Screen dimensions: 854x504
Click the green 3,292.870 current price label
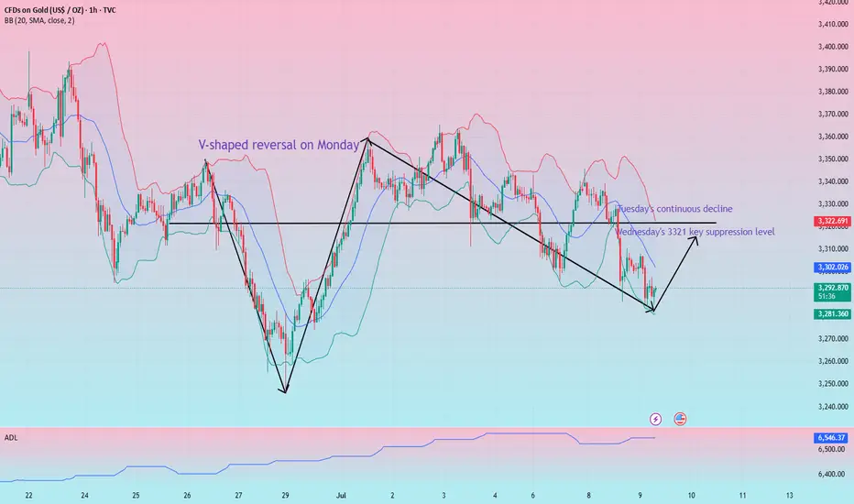click(833, 291)
